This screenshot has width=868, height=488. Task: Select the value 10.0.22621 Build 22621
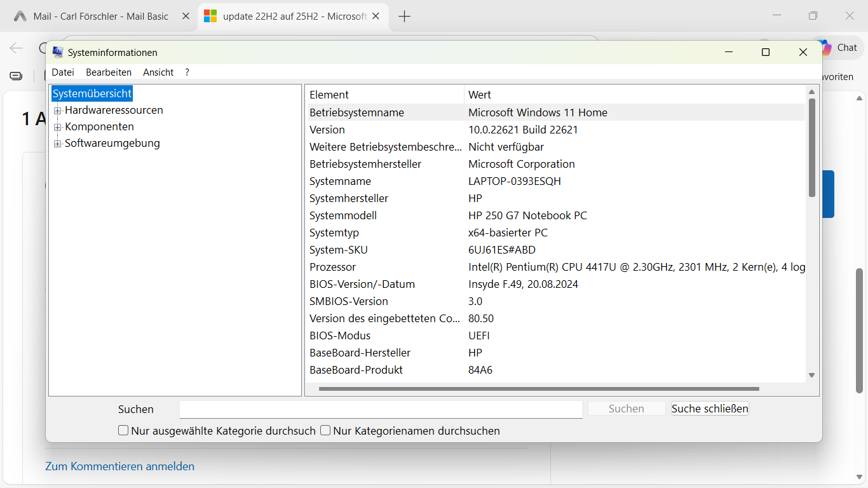[x=523, y=130]
